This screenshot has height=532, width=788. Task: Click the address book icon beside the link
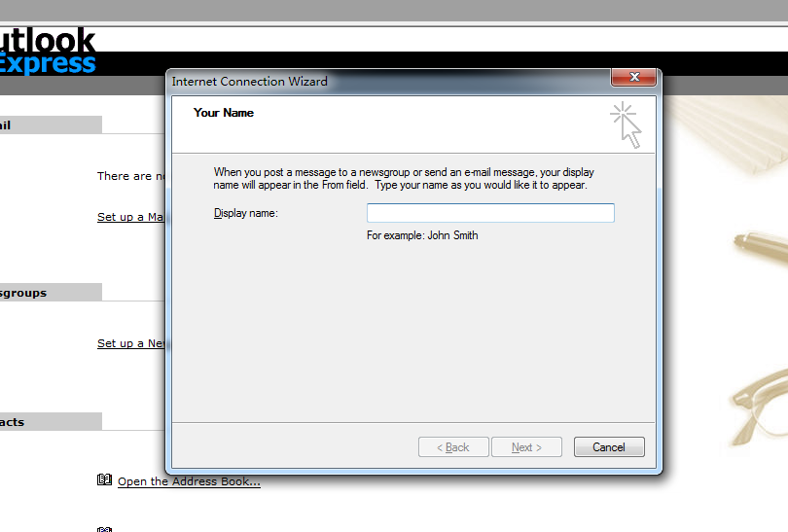[x=105, y=480]
